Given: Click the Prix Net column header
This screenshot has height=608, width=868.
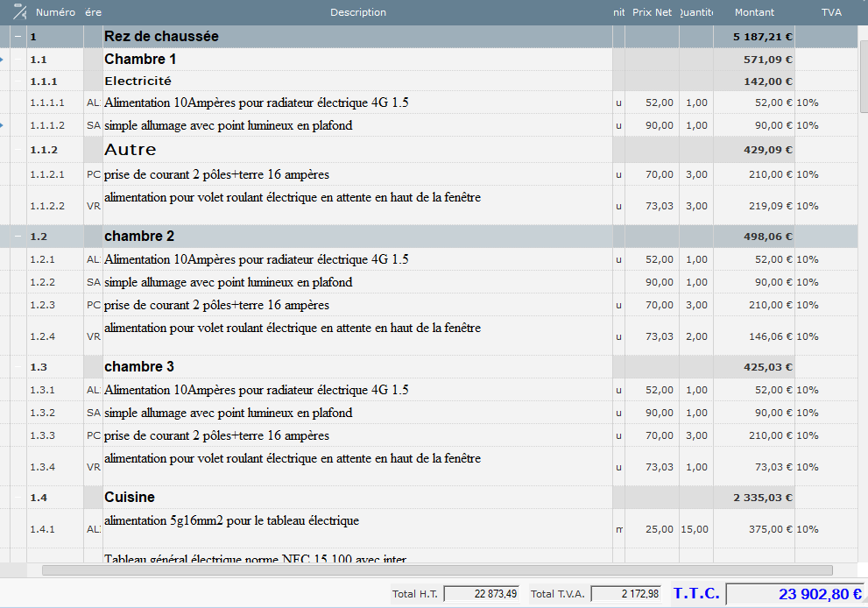Looking at the screenshot, I should click(652, 12).
